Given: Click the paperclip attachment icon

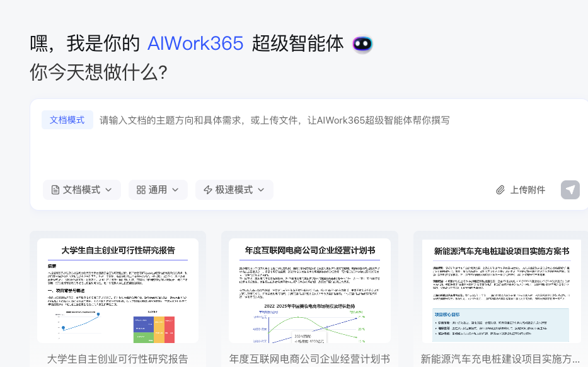Looking at the screenshot, I should [x=500, y=190].
